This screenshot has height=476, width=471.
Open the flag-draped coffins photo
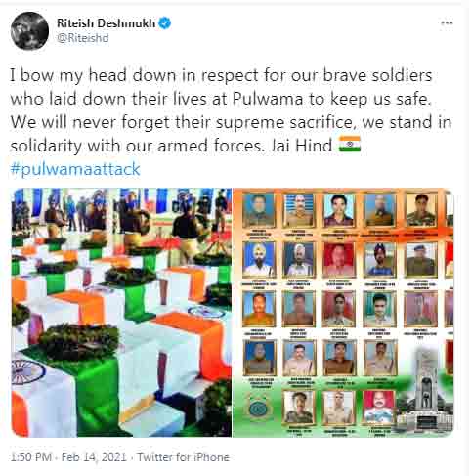coord(121,313)
